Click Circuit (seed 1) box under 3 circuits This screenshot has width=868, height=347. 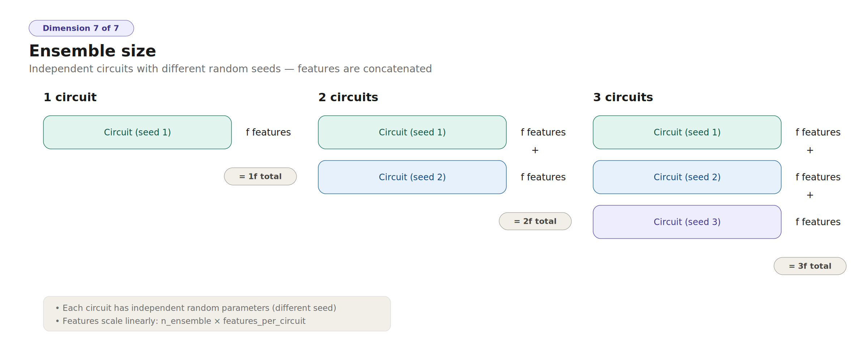point(687,132)
